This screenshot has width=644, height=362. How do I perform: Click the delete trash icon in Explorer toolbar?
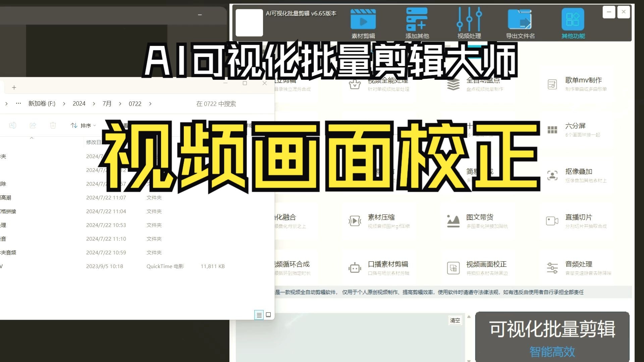click(x=53, y=125)
